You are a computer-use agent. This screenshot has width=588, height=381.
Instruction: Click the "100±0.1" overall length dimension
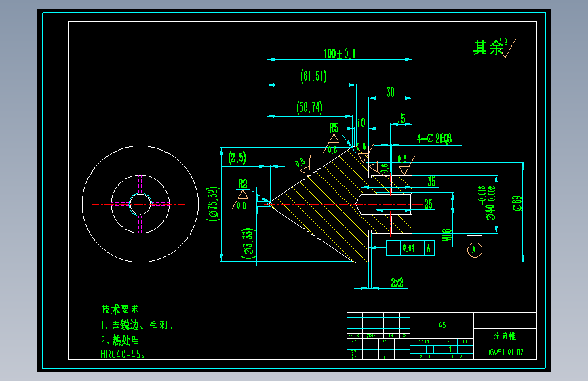point(340,54)
